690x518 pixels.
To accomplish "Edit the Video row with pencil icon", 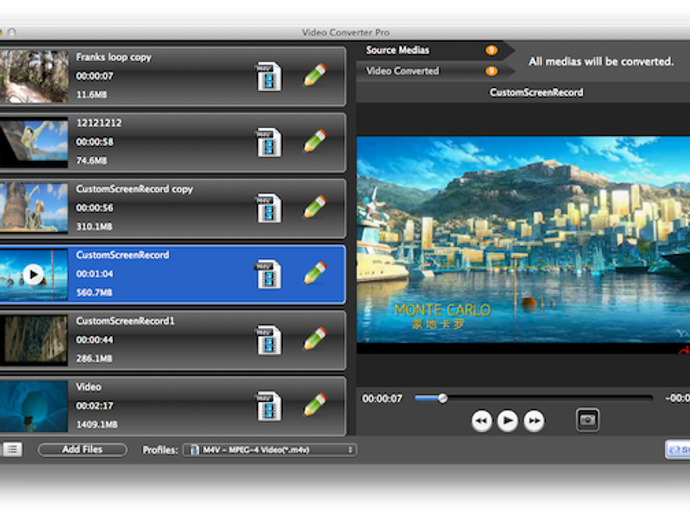I will [x=316, y=405].
